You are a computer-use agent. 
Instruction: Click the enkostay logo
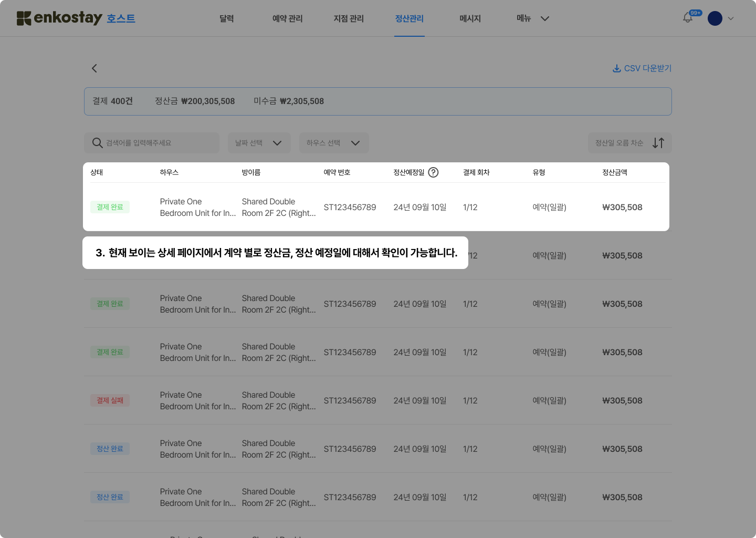[59, 18]
